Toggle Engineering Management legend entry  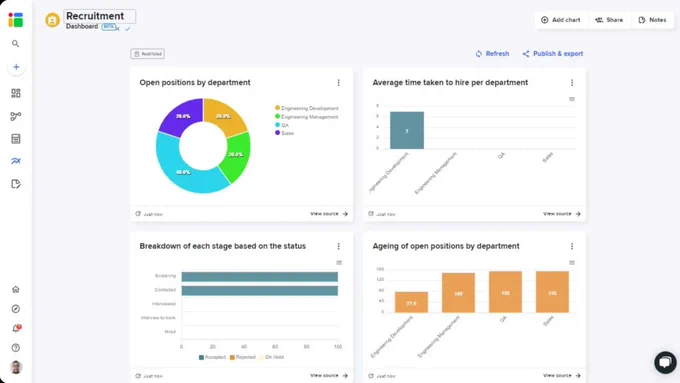tap(307, 117)
